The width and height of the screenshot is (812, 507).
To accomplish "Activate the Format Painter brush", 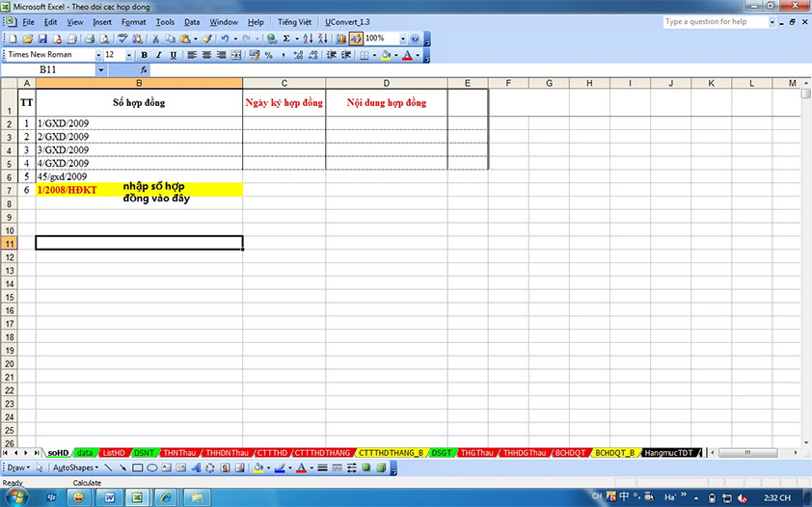I will (207, 39).
